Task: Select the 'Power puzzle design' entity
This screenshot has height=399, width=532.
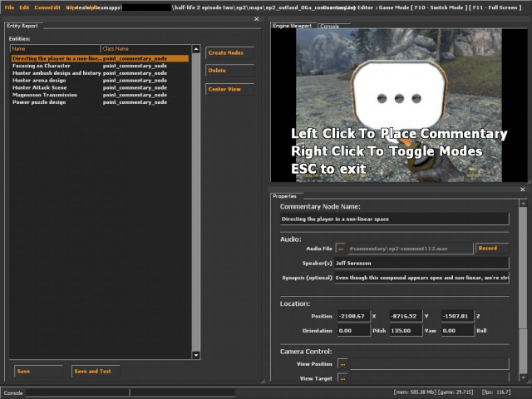Action: pos(100,102)
